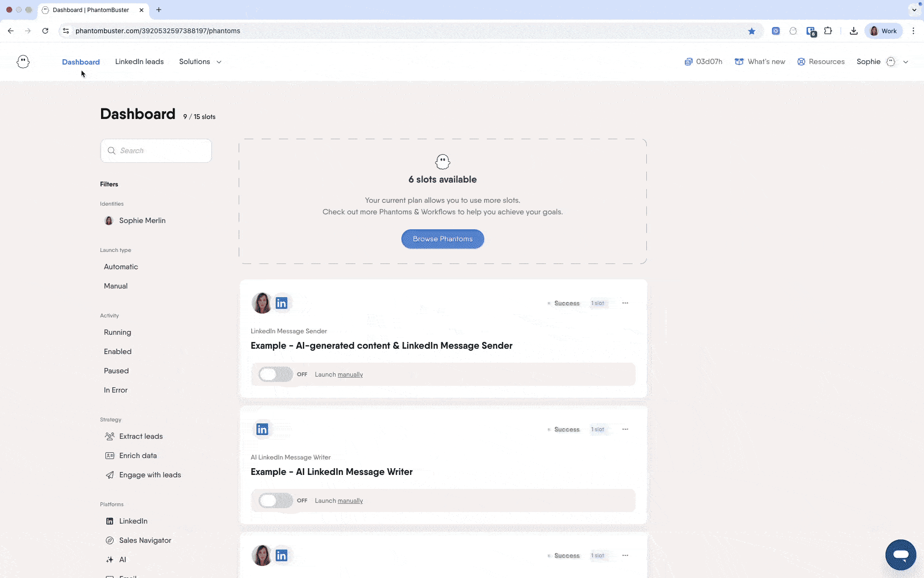The image size is (924, 578).
Task: Click the magnifier icon in Search box
Action: click(x=112, y=151)
